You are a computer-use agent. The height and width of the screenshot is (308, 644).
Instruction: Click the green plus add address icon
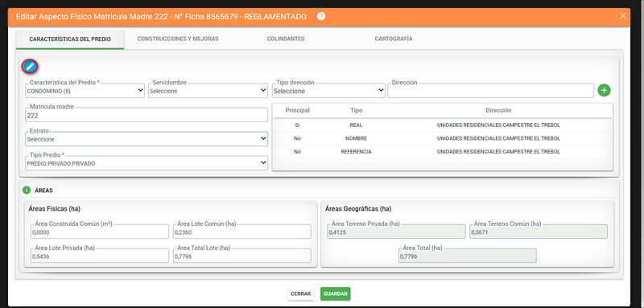pyautogui.click(x=604, y=90)
